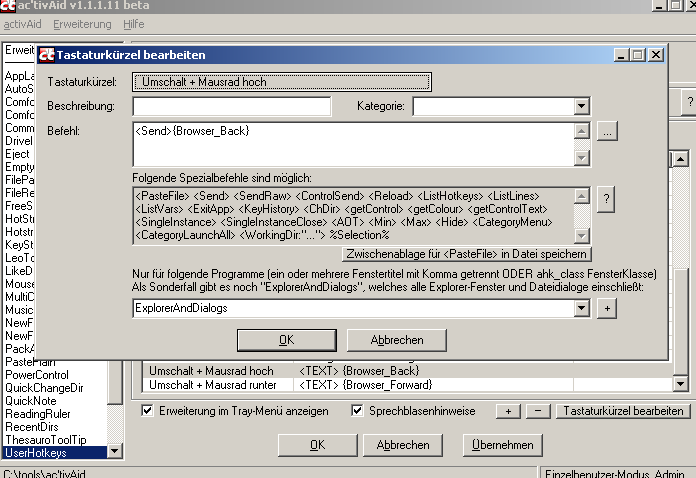Open the Kategorie dropdown
This screenshot has height=478, width=696.
(581, 106)
